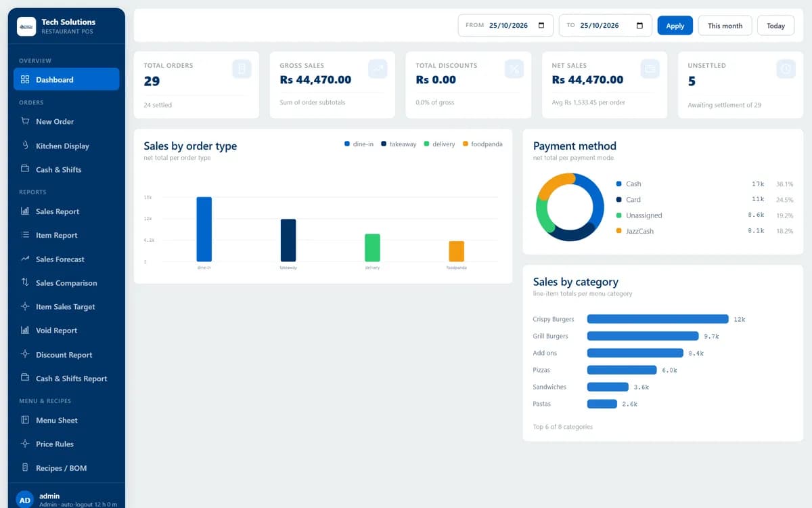Open the Dashboard menu item
This screenshot has width=812, height=508.
point(66,79)
